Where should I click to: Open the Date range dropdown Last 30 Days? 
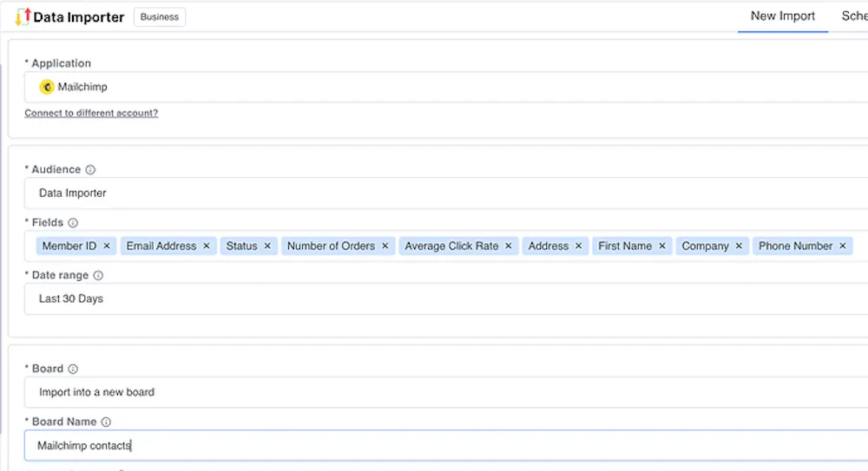[446, 299]
